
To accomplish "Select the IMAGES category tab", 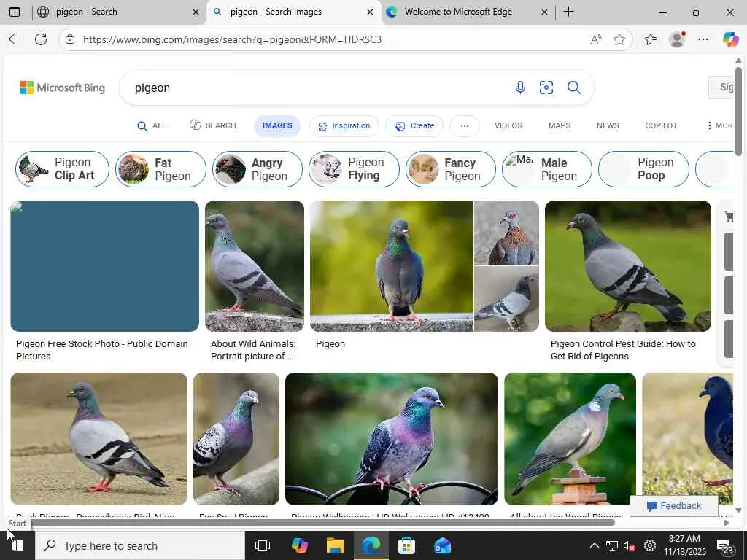I will coord(277,125).
